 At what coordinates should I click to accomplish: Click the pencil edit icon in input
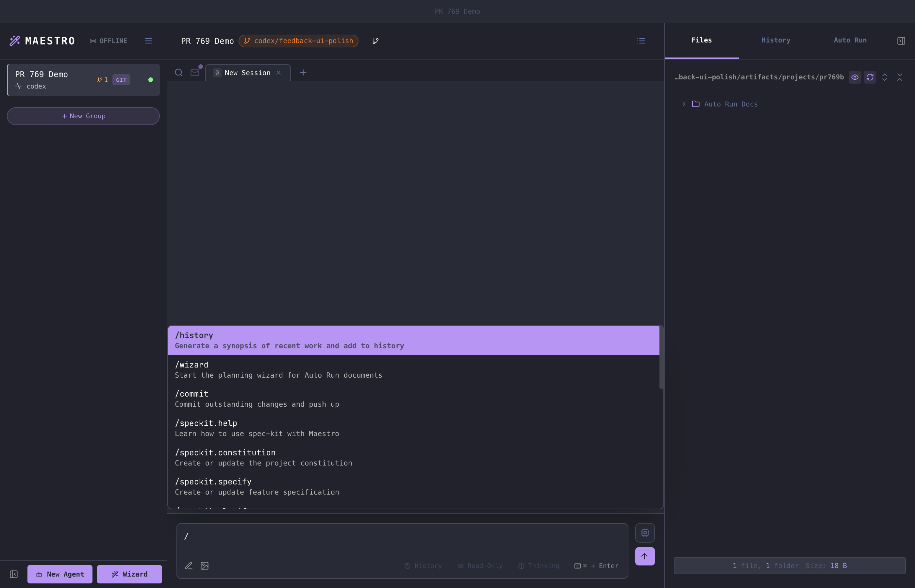188,565
